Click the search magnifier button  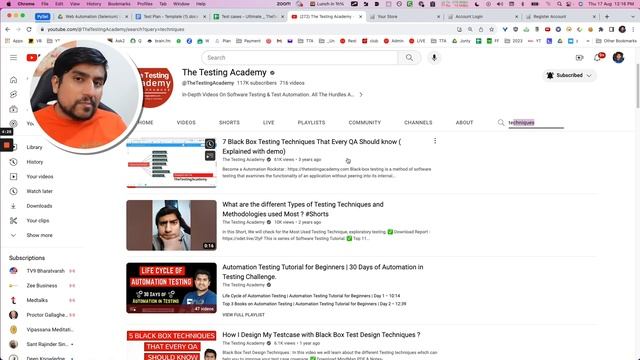click(x=409, y=58)
